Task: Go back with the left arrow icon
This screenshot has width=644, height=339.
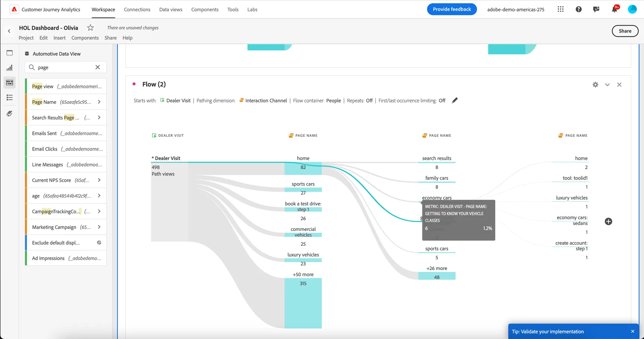Action: click(x=9, y=31)
